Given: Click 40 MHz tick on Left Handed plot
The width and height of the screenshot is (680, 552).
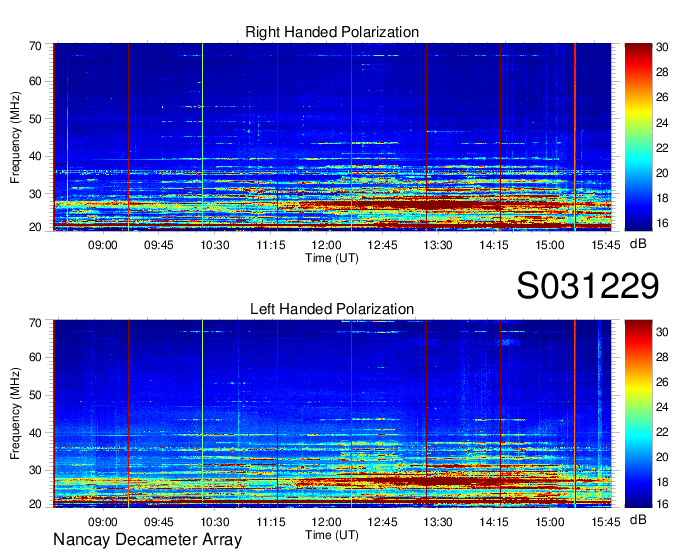Looking at the screenshot, I should coord(35,433).
